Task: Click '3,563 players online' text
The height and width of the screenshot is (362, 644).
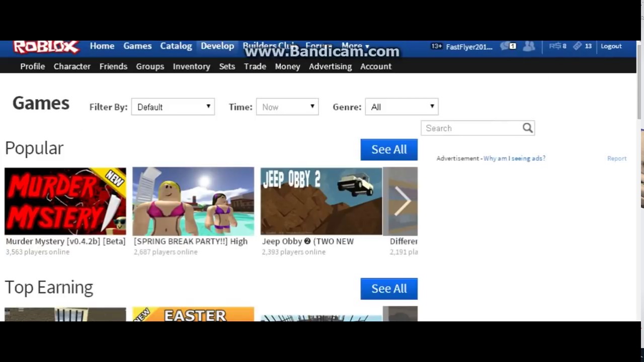Action: pos(38,252)
